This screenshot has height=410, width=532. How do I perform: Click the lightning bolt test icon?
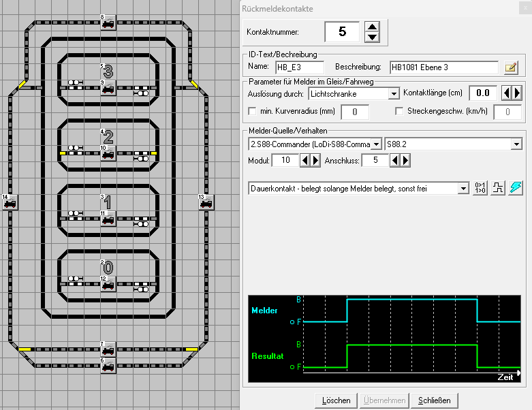[517, 187]
